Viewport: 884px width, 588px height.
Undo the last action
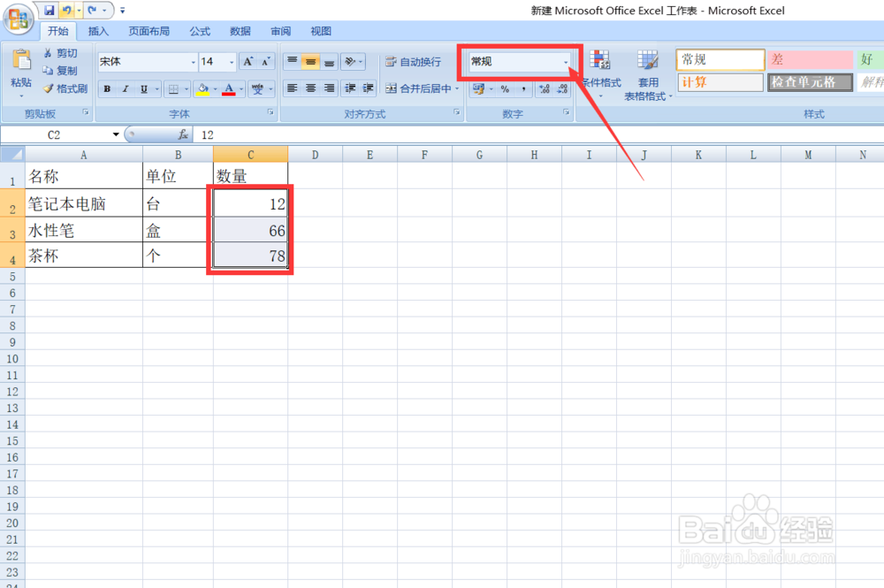(x=66, y=10)
